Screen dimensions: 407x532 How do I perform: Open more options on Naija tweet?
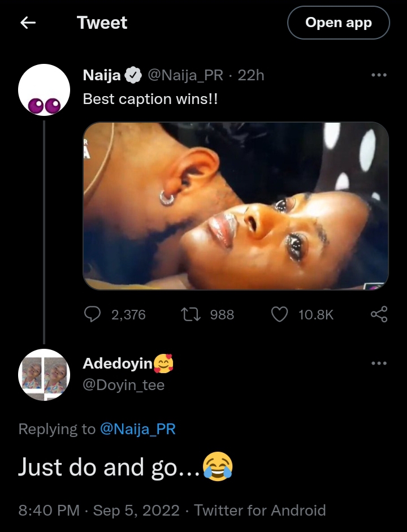click(379, 75)
